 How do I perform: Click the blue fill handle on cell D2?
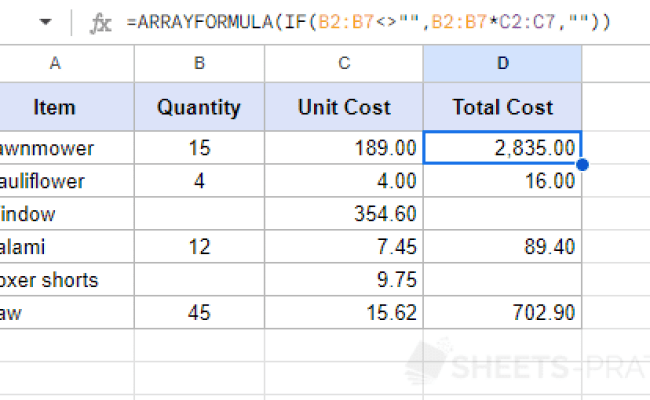582,165
